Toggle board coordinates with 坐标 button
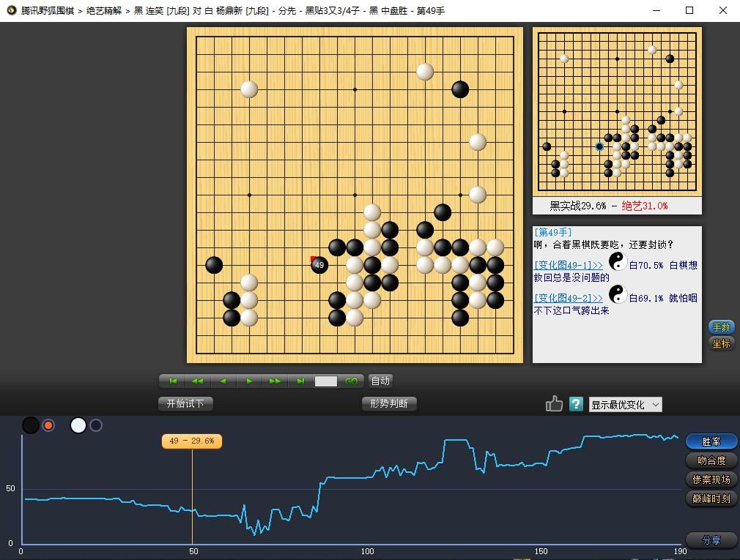Screen dimensions: 740x560 pyautogui.click(x=721, y=343)
